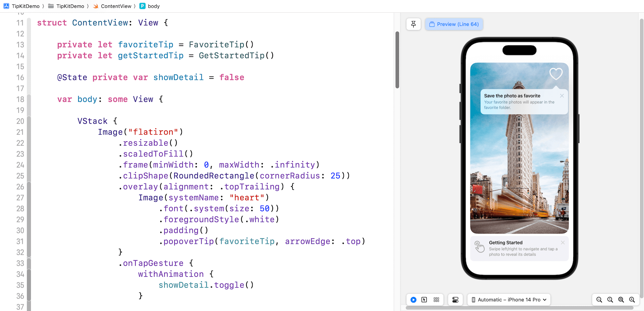644x311 pixels.
Task: Zoom preview to 100% actual size
Action: (x=610, y=300)
